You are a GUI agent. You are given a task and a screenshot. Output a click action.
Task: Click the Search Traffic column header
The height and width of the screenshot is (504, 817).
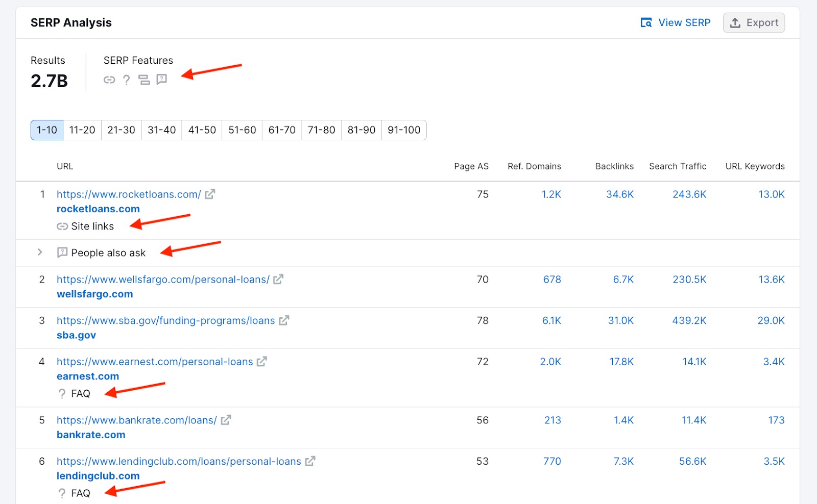[x=678, y=166]
